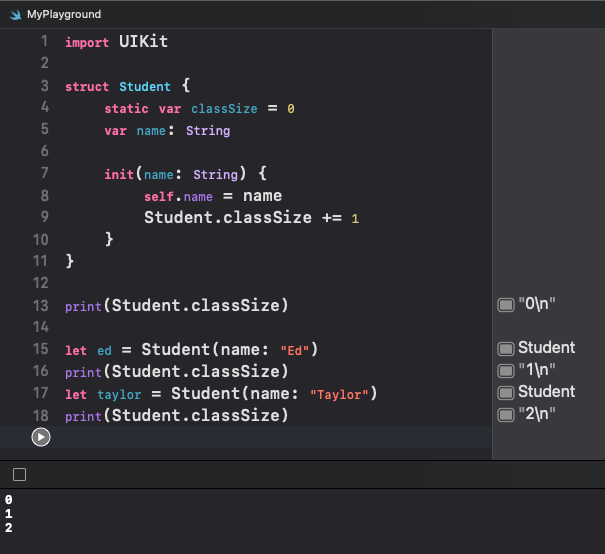Show quick look for "2\n" result
Screen dimensions: 605x554
click(506, 415)
